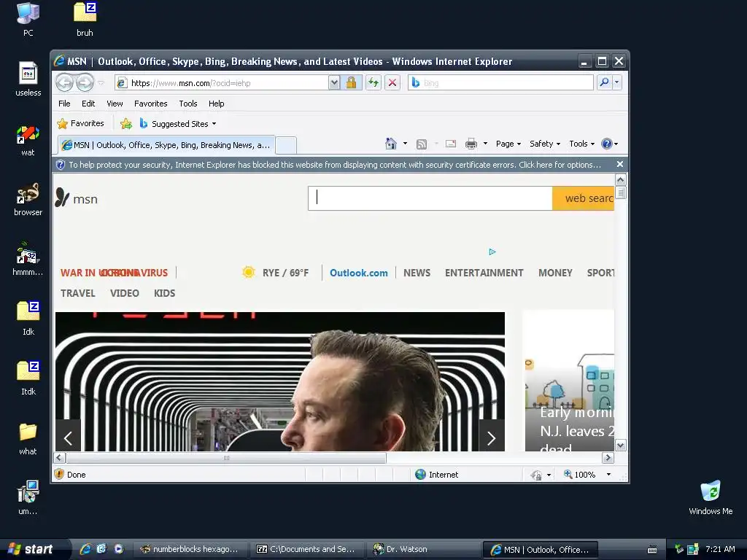Open the ENTERTAINMENT section link
The height and width of the screenshot is (560, 747).
(484, 273)
